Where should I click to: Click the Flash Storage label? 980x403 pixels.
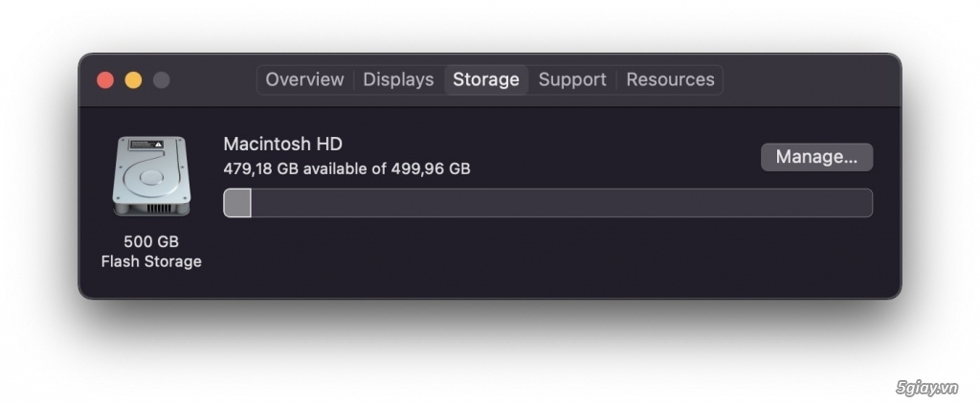pyautogui.click(x=151, y=261)
